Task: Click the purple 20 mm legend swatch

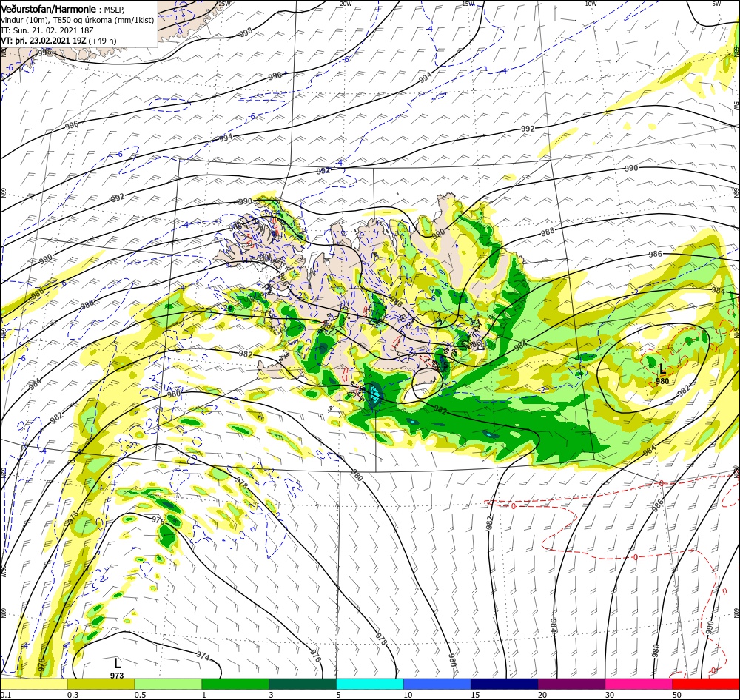Action: 571,684
